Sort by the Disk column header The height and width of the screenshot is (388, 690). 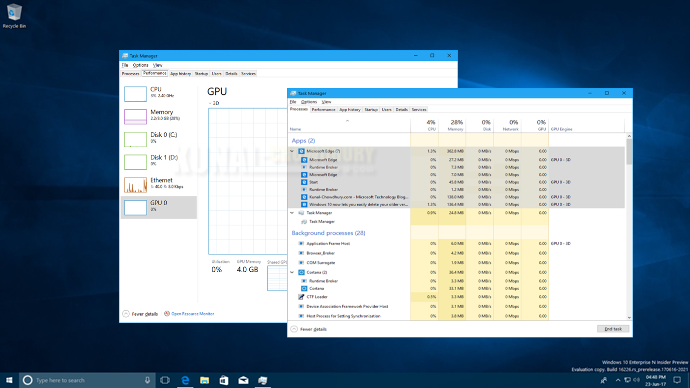point(480,125)
